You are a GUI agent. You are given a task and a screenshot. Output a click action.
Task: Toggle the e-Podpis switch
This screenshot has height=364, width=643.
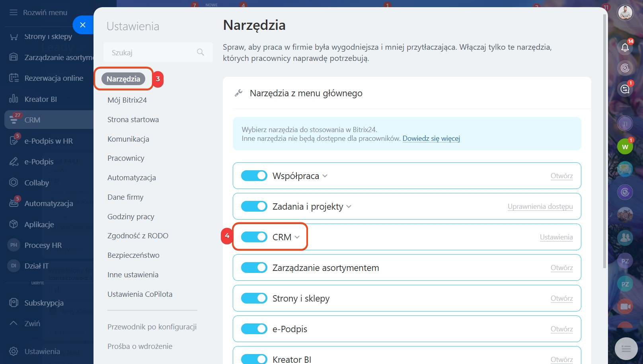(254, 329)
